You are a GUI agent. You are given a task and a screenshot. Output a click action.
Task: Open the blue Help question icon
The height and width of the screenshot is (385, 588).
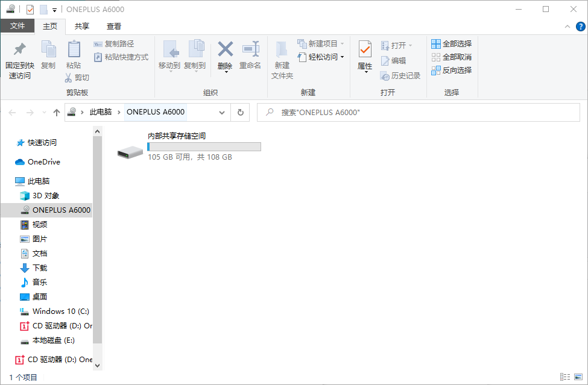coord(581,27)
